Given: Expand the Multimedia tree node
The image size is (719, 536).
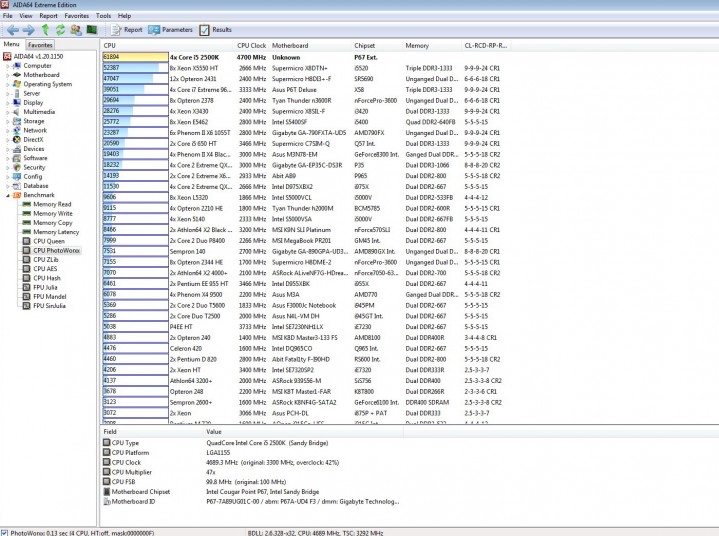Looking at the screenshot, I should point(7,112).
